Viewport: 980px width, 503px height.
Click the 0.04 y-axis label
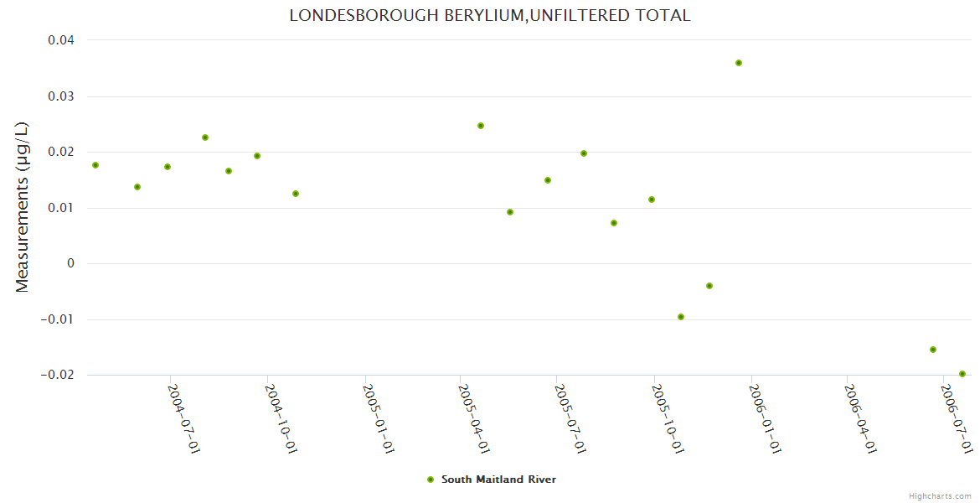pos(60,40)
